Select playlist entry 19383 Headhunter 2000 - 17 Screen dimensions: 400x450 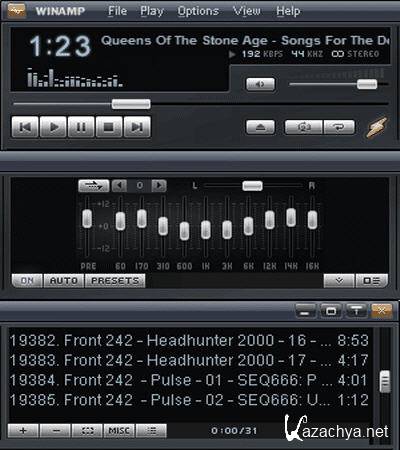click(x=189, y=360)
